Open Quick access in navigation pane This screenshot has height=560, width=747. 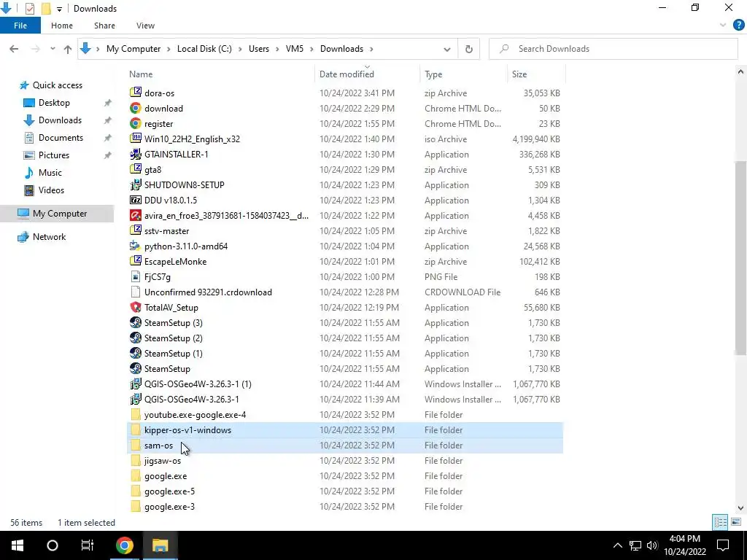pyautogui.click(x=57, y=85)
